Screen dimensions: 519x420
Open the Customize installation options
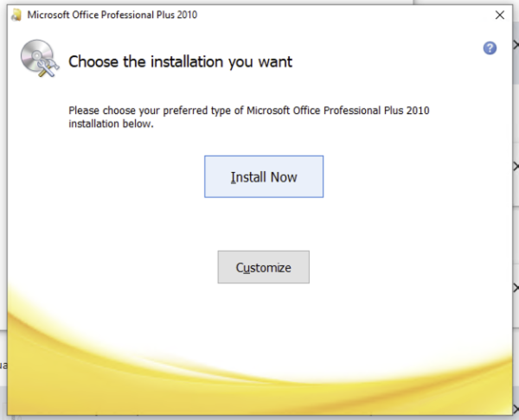264,267
